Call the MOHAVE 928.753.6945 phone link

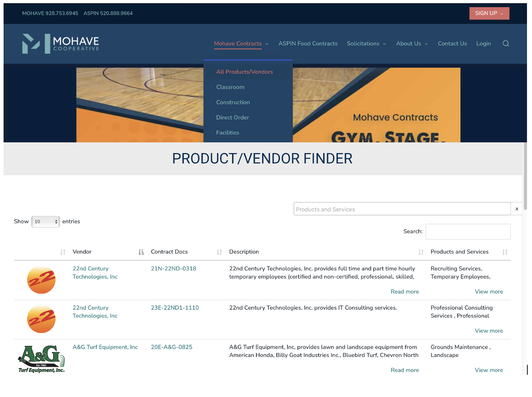pos(50,13)
